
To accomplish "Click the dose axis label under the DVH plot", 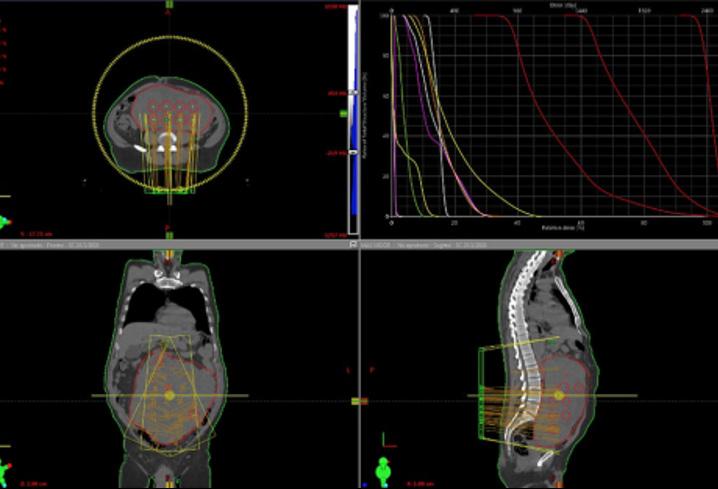I will 563,227.
